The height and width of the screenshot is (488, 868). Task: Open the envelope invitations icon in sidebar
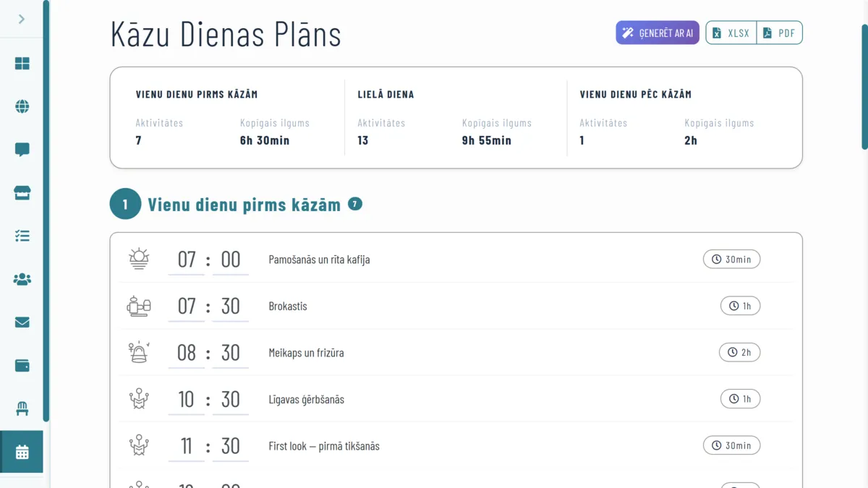(x=22, y=322)
